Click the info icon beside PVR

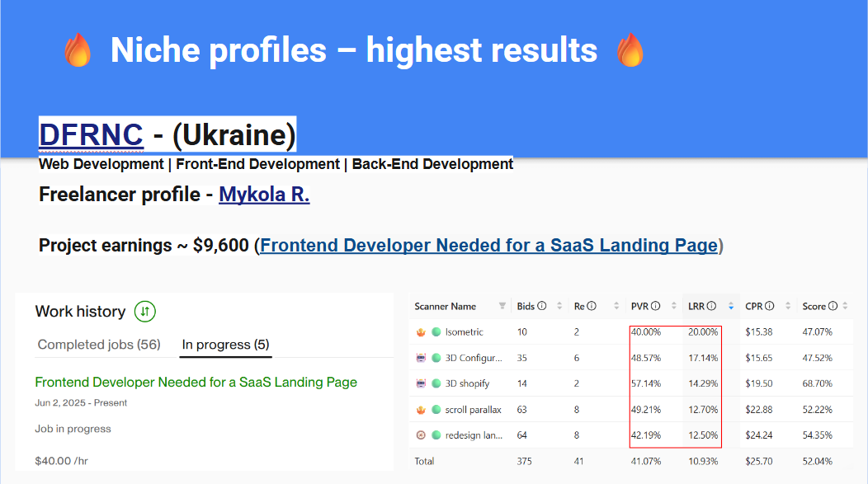[x=655, y=306]
